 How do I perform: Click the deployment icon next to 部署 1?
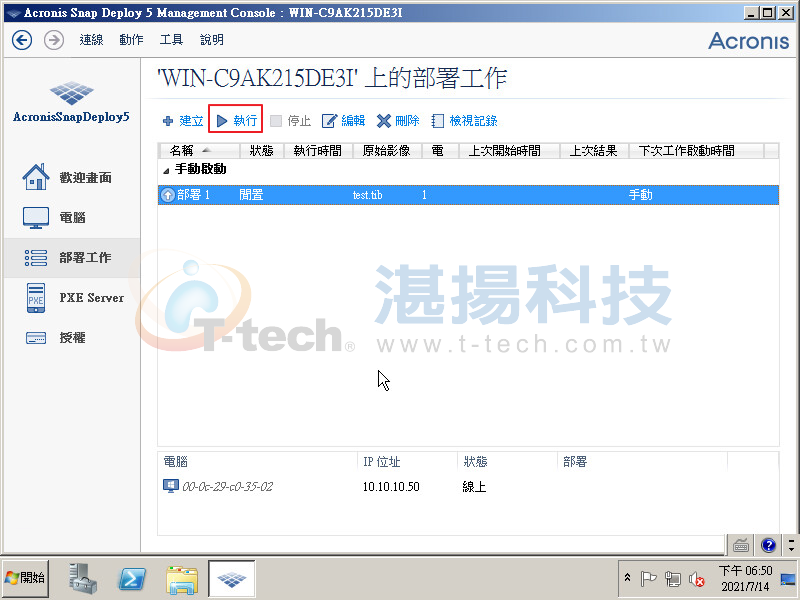point(168,195)
